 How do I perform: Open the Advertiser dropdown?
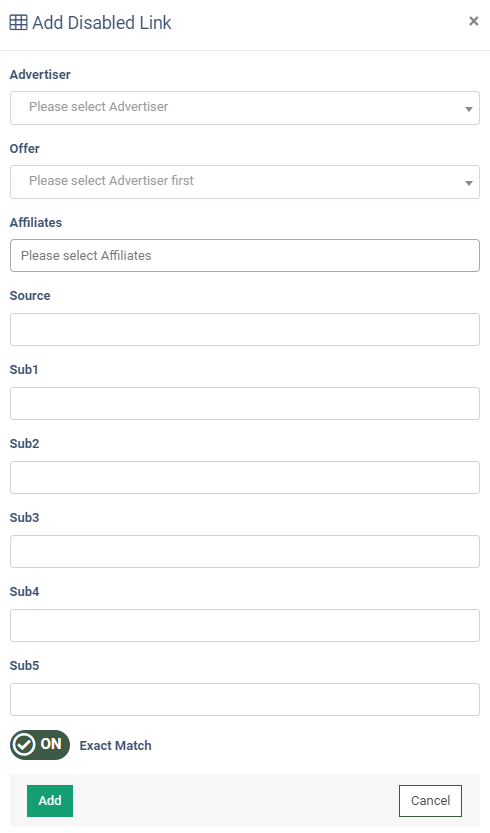(x=245, y=108)
